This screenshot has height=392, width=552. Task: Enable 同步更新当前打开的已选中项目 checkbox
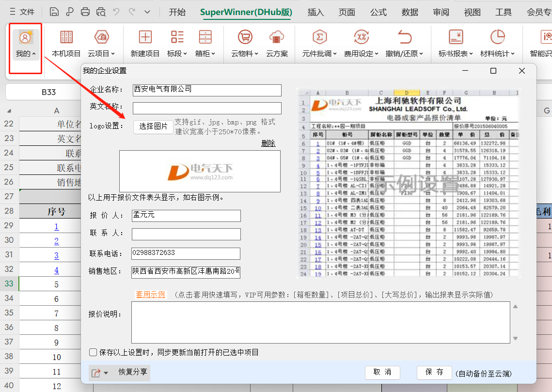tap(93, 352)
